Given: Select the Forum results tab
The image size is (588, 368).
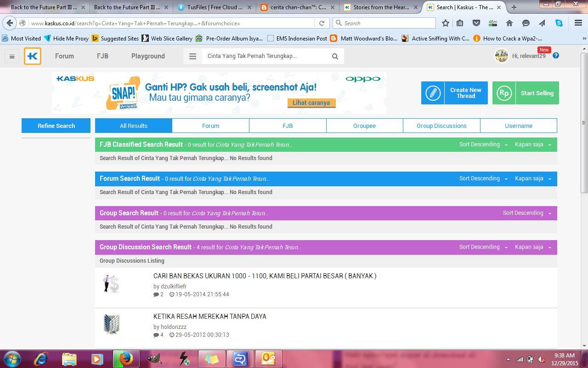Looking at the screenshot, I should [x=210, y=126].
